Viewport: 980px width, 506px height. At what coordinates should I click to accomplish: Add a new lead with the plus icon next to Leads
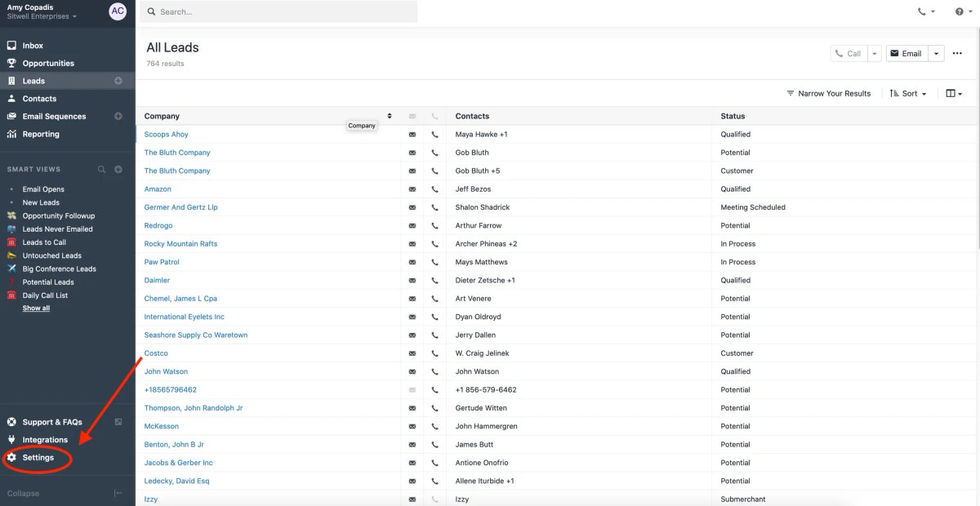[x=118, y=81]
